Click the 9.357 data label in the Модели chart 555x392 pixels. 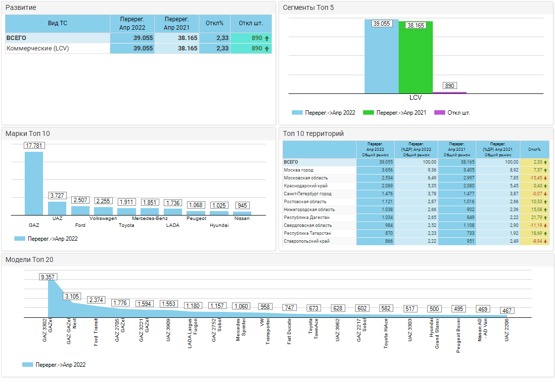pos(48,277)
